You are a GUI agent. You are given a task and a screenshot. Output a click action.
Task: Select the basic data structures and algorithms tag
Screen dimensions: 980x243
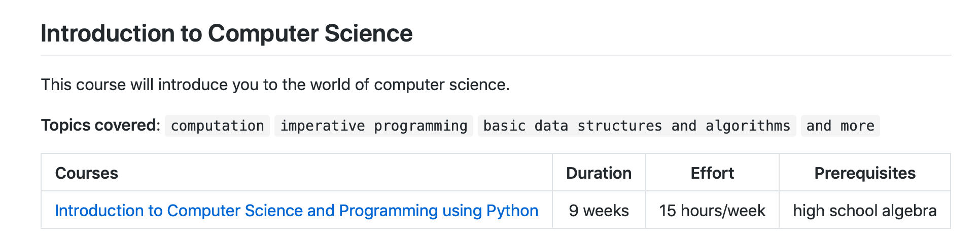pyautogui.click(x=637, y=126)
